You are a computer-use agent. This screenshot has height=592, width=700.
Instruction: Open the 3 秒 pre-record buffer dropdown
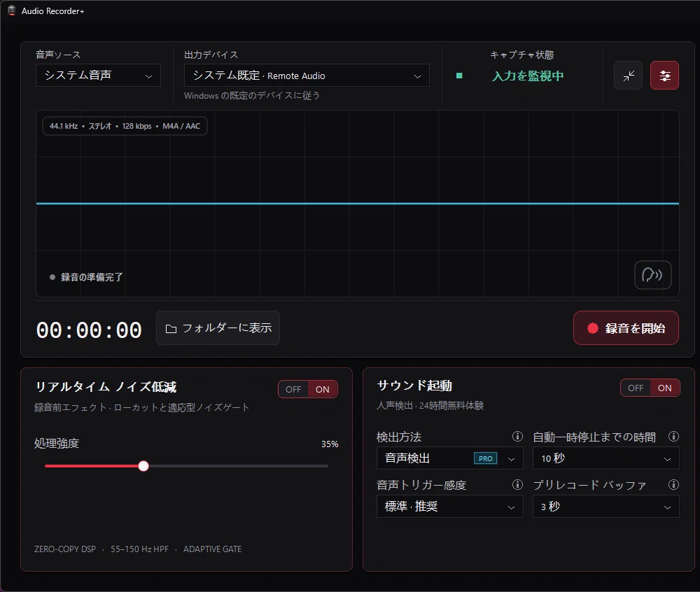coord(605,507)
